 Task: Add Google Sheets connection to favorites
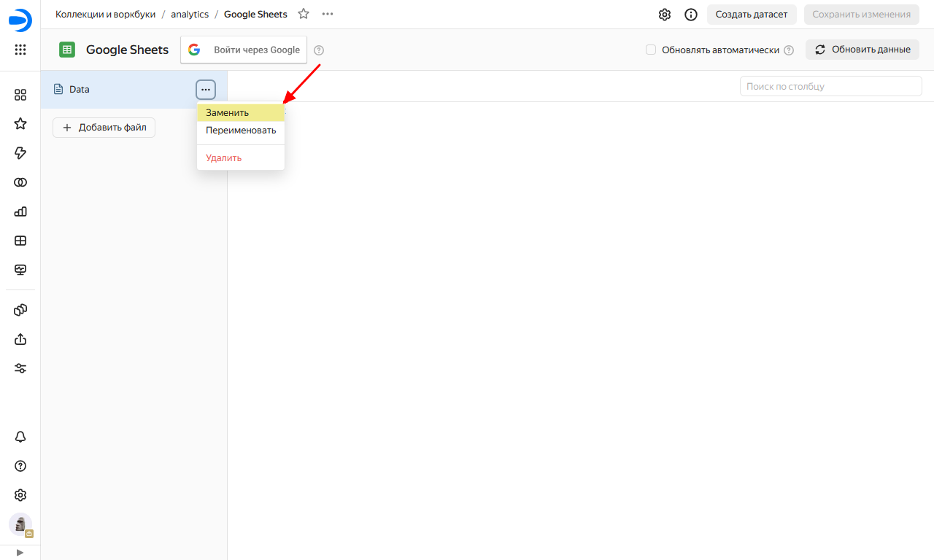point(304,14)
